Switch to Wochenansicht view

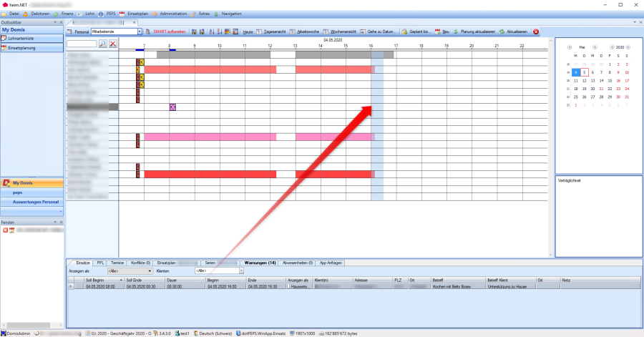coord(340,31)
